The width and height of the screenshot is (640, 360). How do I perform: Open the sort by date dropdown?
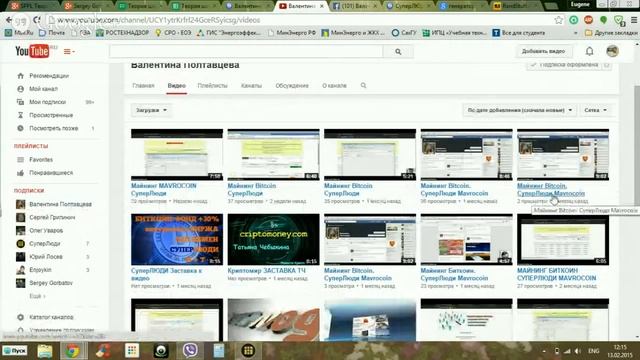[x=520, y=110]
